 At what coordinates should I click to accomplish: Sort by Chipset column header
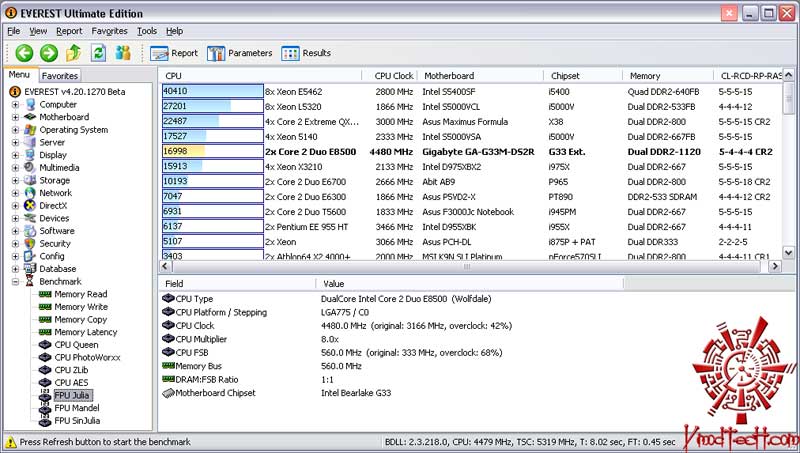coord(583,76)
